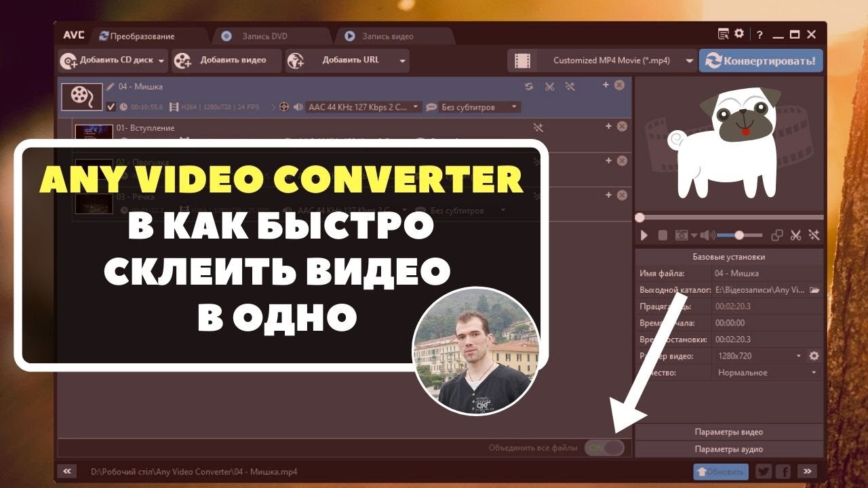Click the double left arrow in the status bar
The width and height of the screenshot is (868, 488).
[x=66, y=472]
